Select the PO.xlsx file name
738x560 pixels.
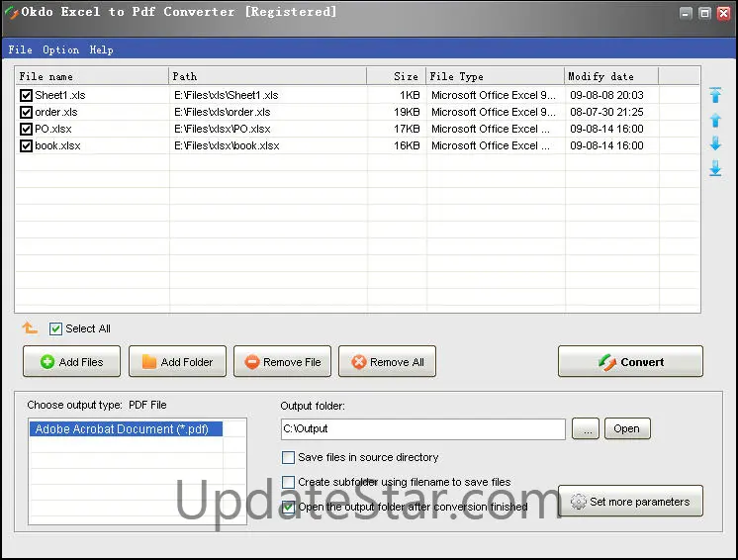tap(53, 129)
